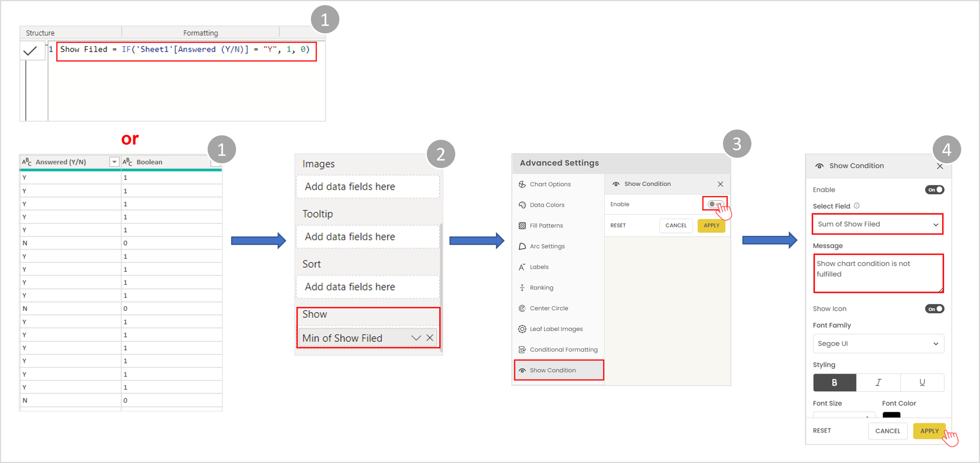Open Answered (Y/N) column filter dropdown
Screen dimensions: 980x463
114,162
